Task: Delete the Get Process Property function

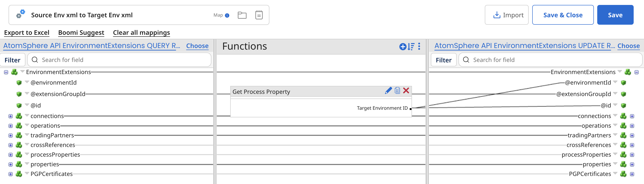Action: [406, 91]
